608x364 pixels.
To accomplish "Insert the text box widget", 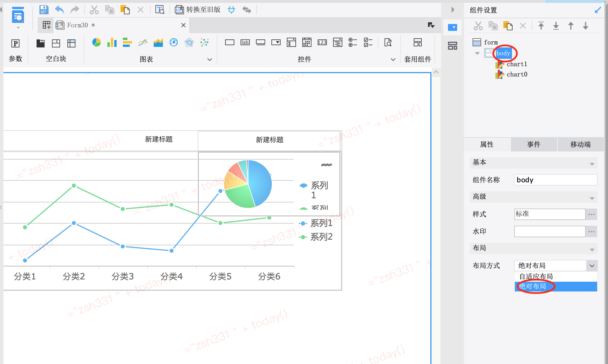I will (230, 43).
